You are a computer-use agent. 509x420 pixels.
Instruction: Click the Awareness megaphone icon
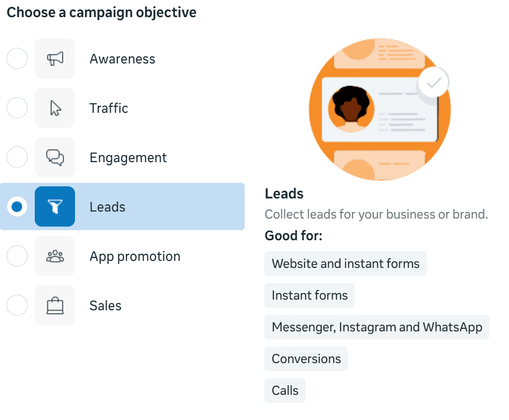click(55, 59)
